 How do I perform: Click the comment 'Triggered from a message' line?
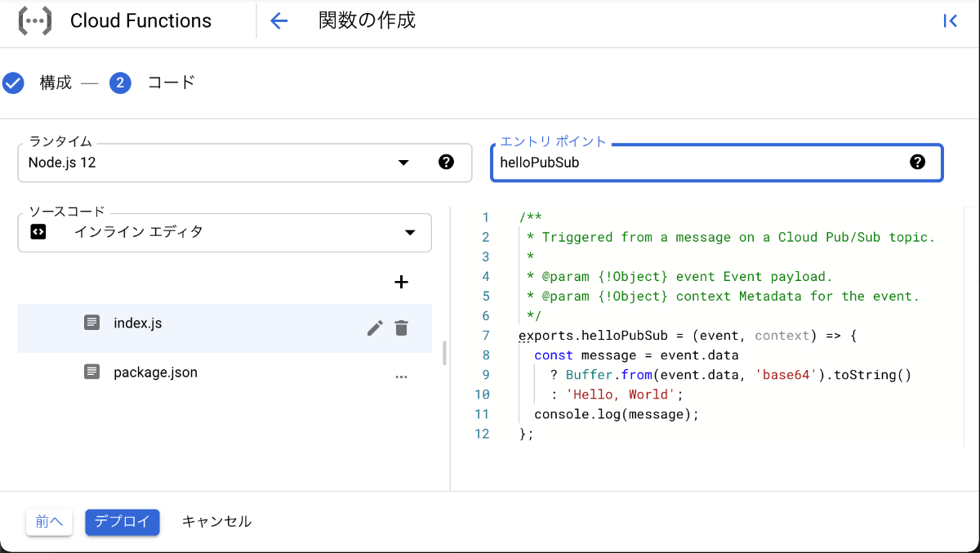point(730,238)
